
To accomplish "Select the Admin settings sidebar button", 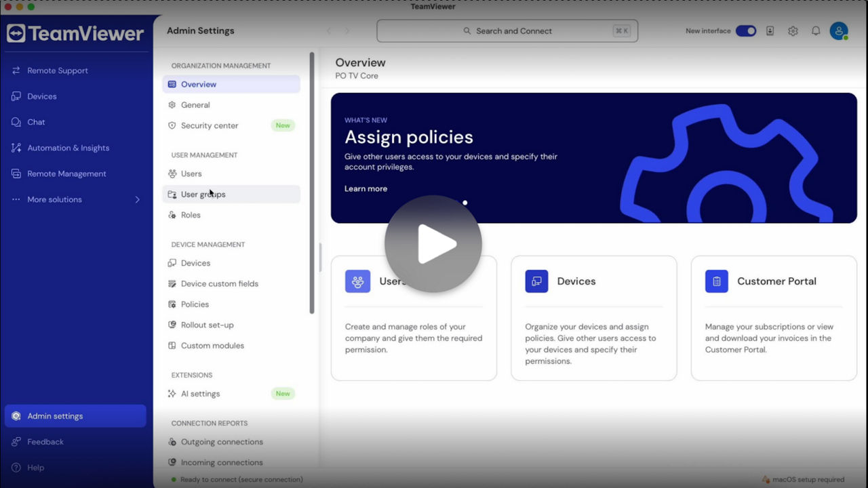I will [x=75, y=416].
